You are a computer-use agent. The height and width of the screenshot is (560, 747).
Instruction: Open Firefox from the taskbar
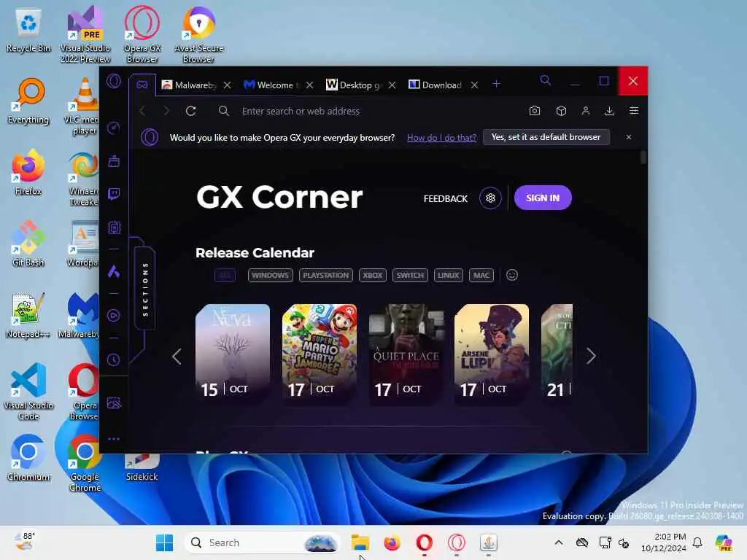coord(392,542)
